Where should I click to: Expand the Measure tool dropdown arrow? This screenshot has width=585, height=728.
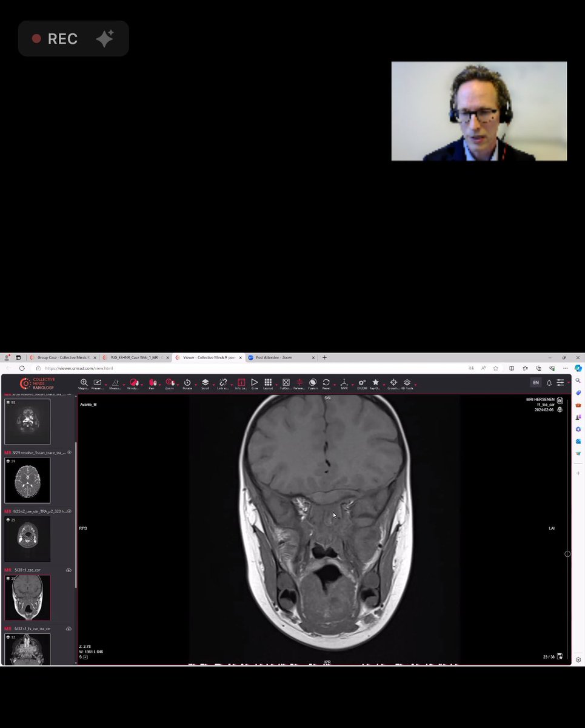(x=124, y=385)
